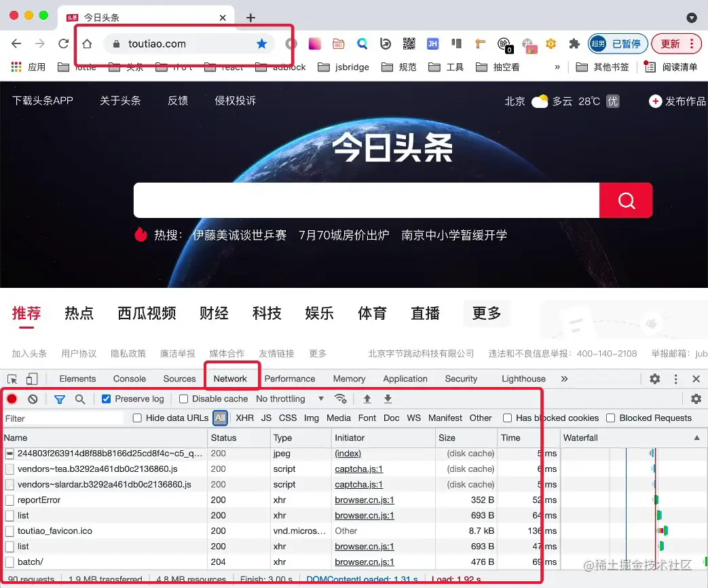Switch to the Performance tab
The image size is (708, 588).
pos(290,379)
